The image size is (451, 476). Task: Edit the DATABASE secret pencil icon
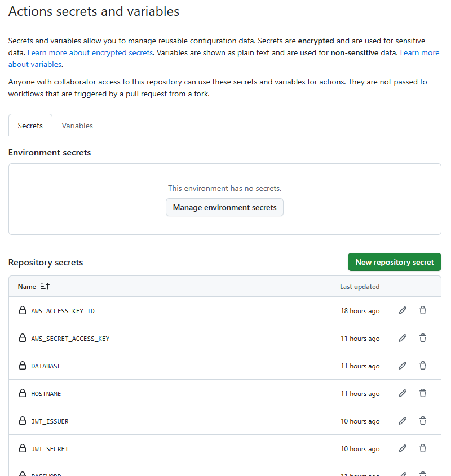(403, 366)
